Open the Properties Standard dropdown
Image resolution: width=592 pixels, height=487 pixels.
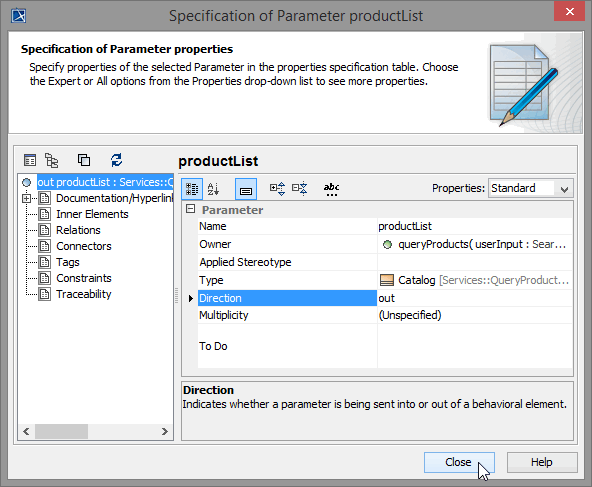coord(531,188)
